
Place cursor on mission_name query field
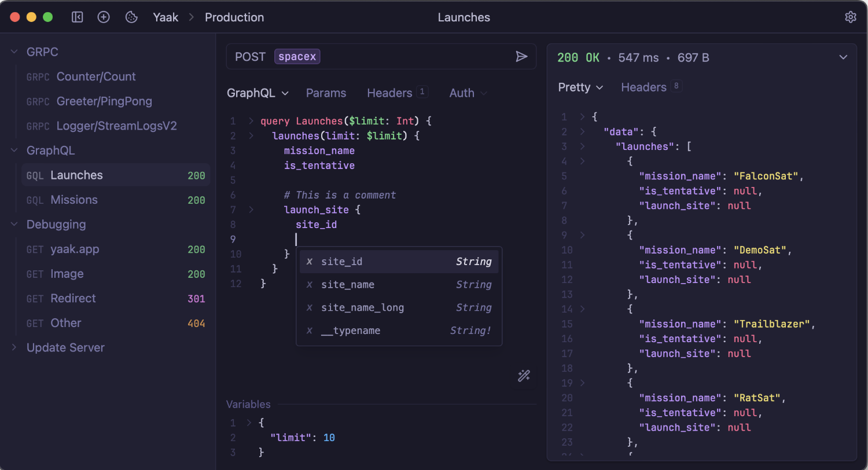pos(319,150)
